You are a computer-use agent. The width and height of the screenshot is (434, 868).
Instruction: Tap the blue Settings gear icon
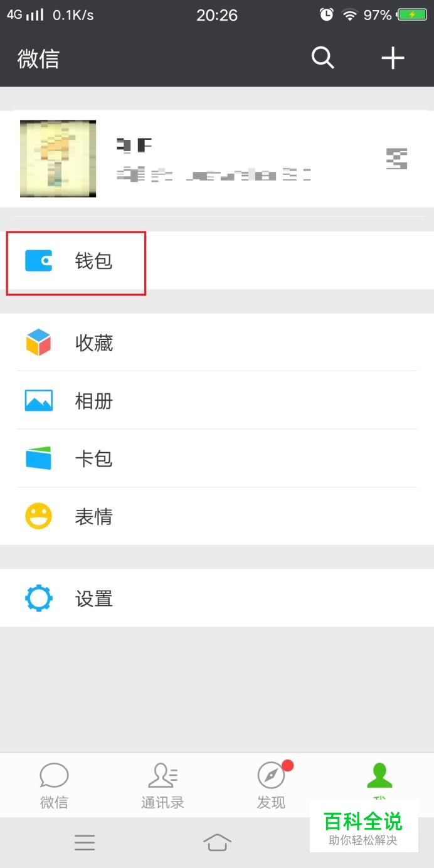[x=38, y=598]
